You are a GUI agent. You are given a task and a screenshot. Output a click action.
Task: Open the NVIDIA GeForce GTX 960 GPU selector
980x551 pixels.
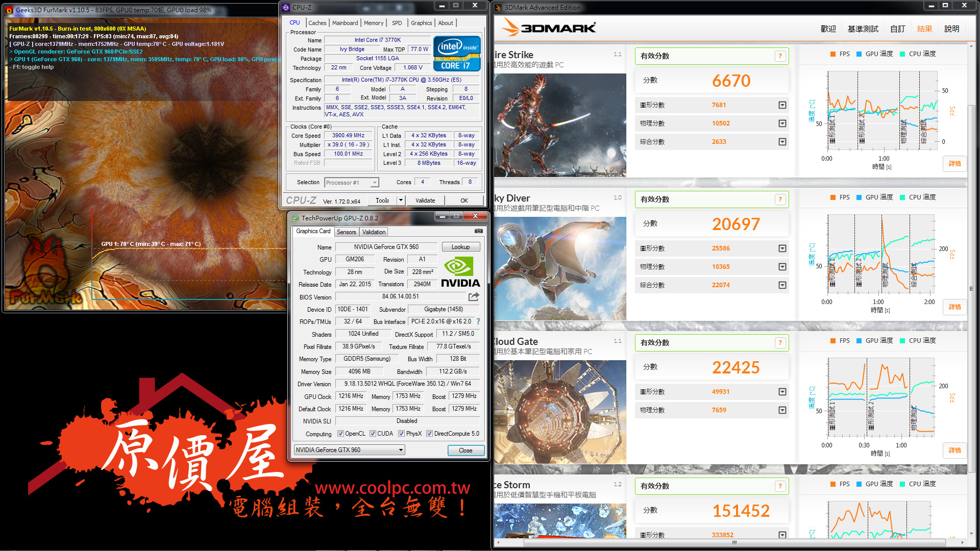[x=350, y=450]
